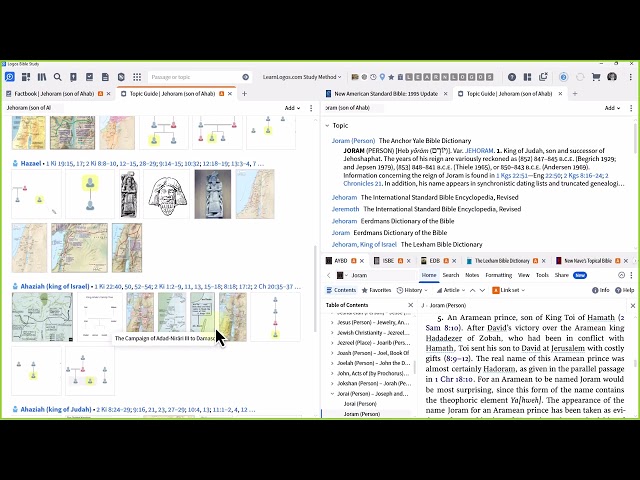
Task: Open the Ahaziah (king of Israel) link
Action: pos(55,287)
